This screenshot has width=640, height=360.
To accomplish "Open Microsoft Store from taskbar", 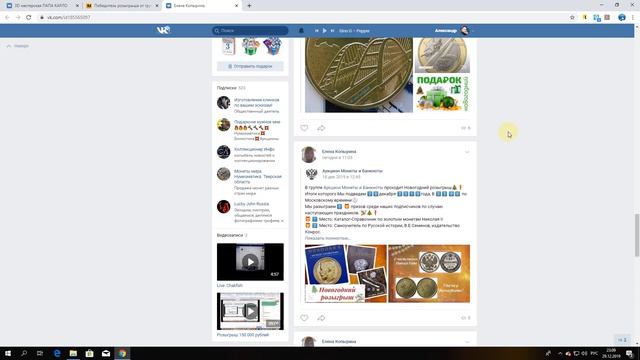I will pos(89,353).
